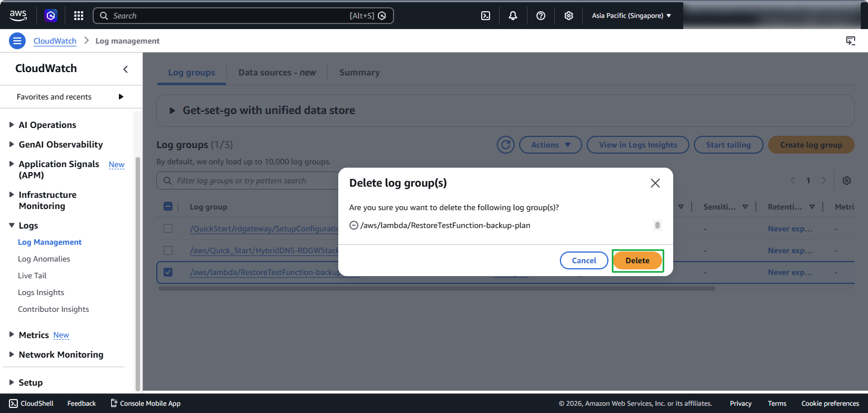Viewport: 868px width, 413px height.
Task: Toggle the hamburger navigation menu
Action: pyautogui.click(x=17, y=41)
